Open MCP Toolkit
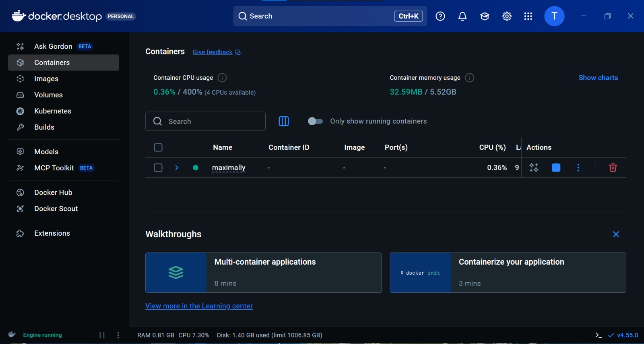Screen dimensions: 644x344 pyautogui.click(x=64, y=168)
